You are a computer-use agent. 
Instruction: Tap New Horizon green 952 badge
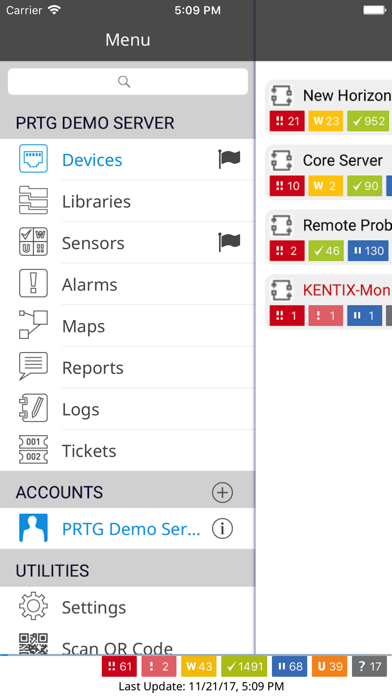click(368, 121)
